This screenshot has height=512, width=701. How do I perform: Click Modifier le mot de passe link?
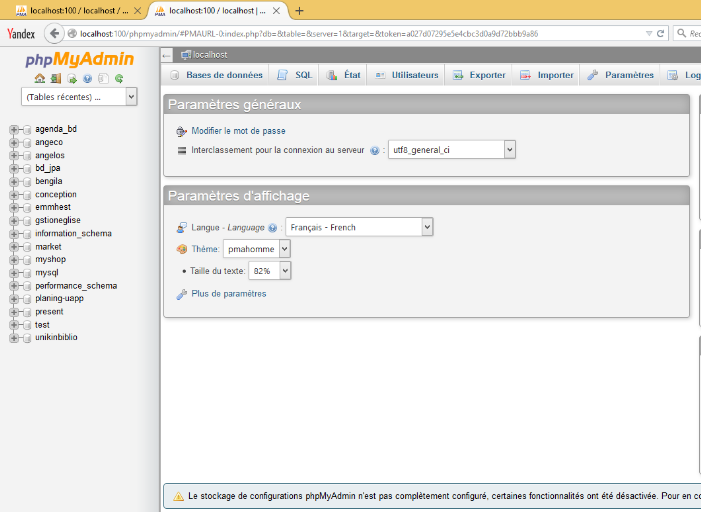click(238, 131)
